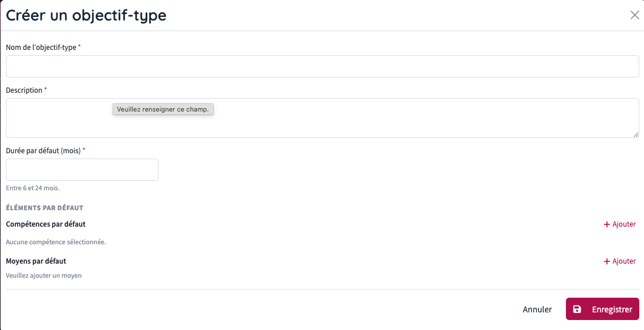
Task: Click the Nom de l'objectif-type label
Action: pos(41,47)
